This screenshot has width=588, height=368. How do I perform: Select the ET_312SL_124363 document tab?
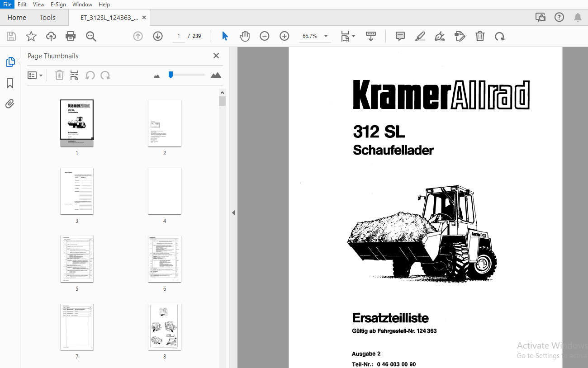pyautogui.click(x=109, y=18)
